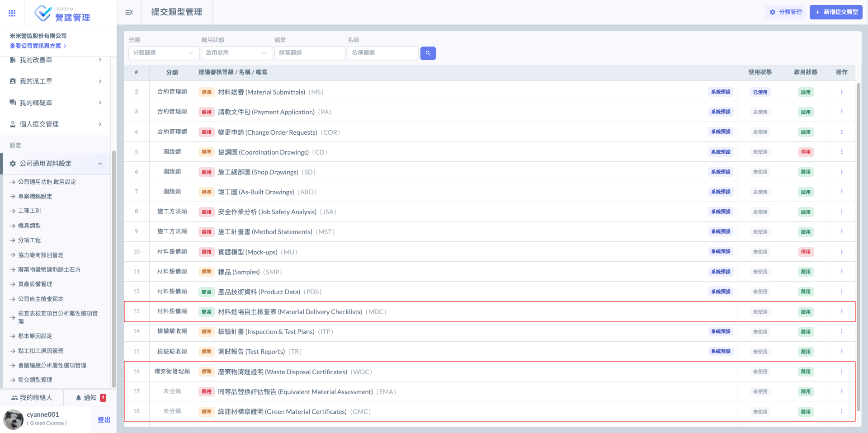Expand 個人提交管理 menu
The image size is (868, 433).
57,124
